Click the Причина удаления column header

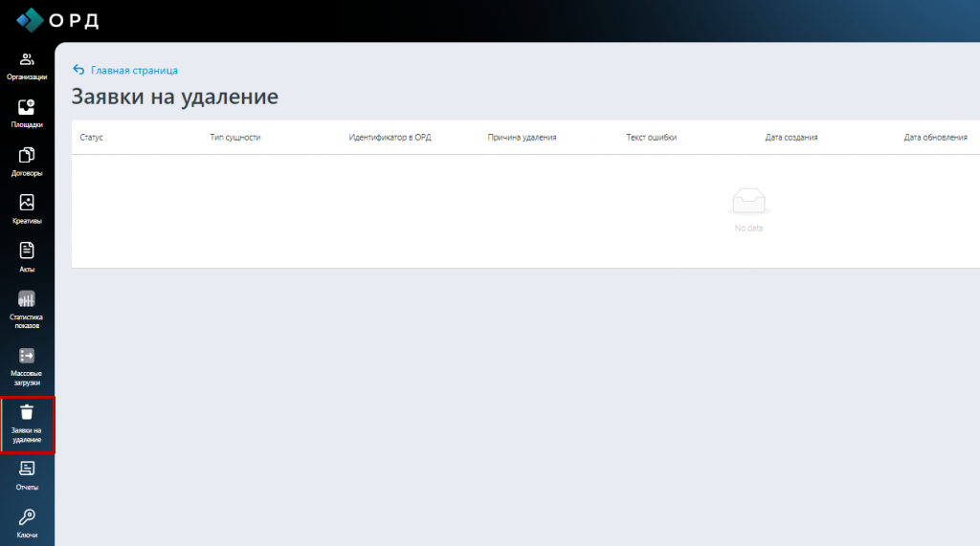[522, 138]
